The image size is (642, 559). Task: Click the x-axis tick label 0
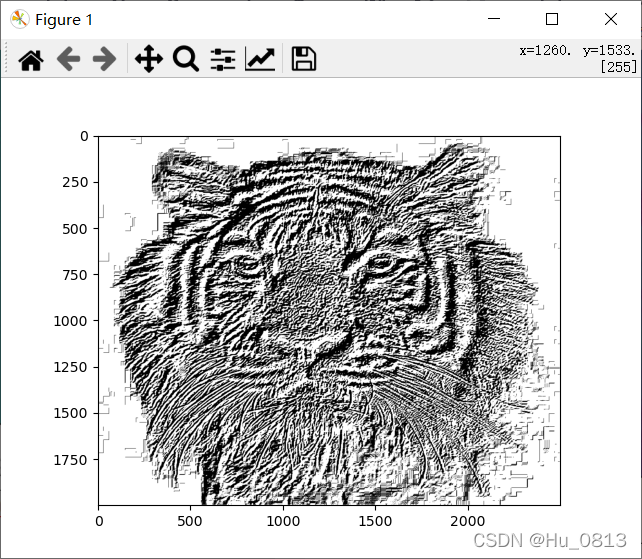pyautogui.click(x=99, y=521)
